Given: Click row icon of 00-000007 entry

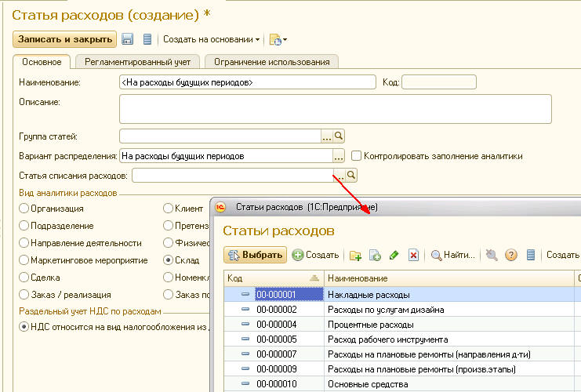Looking at the screenshot, I should pos(245,354).
